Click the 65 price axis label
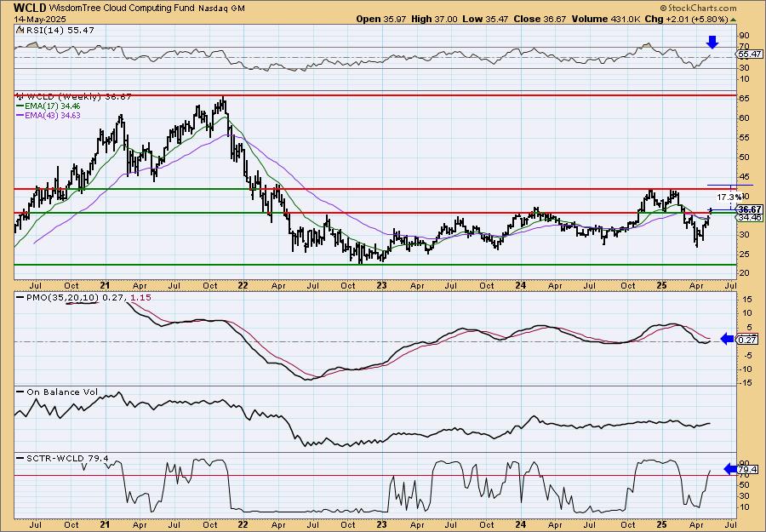Viewport: 766px width, 532px height. click(x=744, y=99)
